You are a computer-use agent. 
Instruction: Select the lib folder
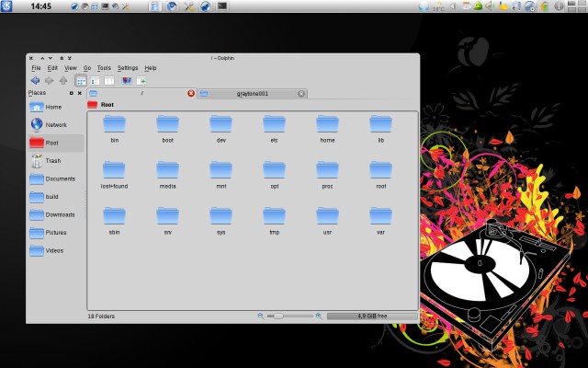[x=380, y=129]
